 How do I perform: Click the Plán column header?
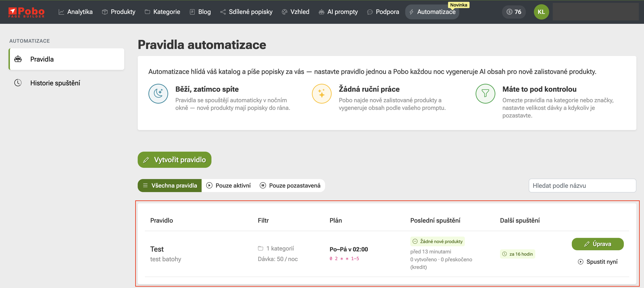pyautogui.click(x=336, y=220)
